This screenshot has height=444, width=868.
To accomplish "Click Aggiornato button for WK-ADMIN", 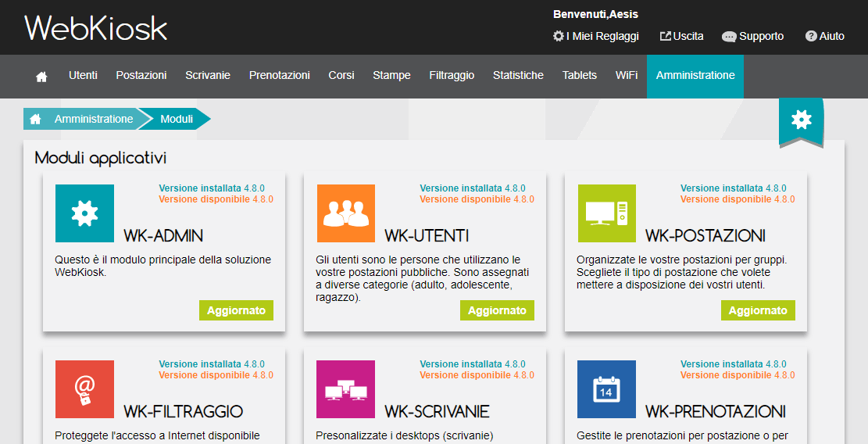I will tap(237, 310).
